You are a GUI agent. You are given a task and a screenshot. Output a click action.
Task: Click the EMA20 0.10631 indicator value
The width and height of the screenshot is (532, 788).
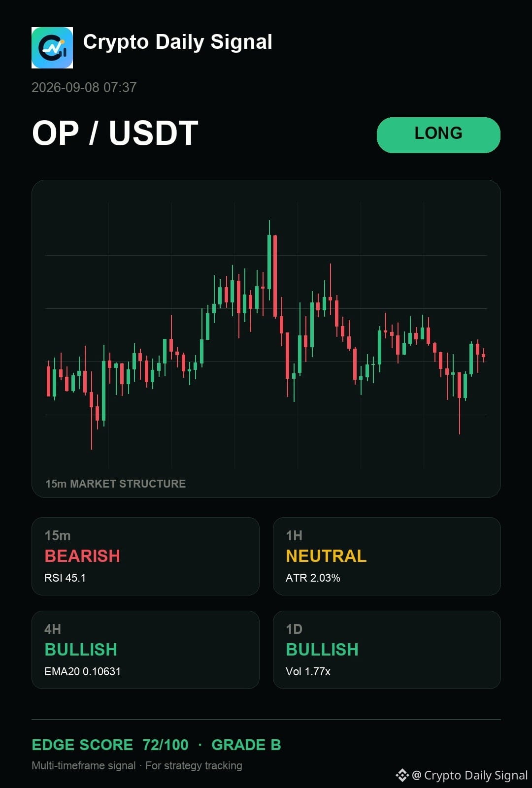(82, 671)
